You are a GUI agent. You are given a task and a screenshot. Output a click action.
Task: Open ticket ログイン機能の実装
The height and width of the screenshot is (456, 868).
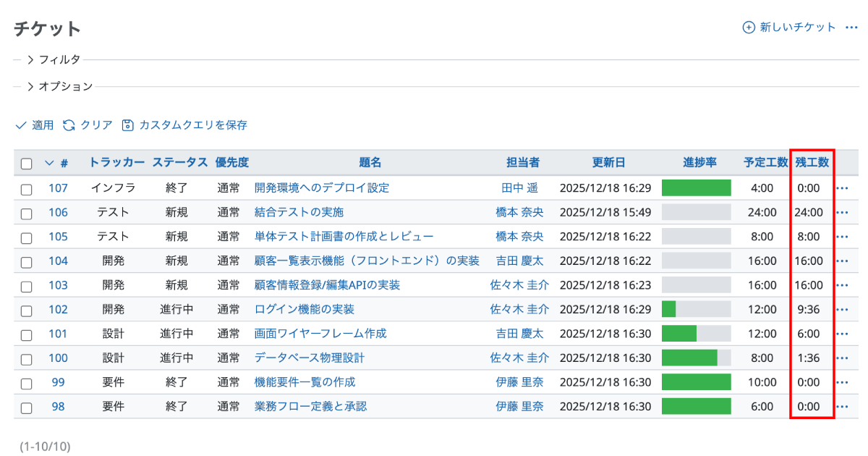[305, 309]
